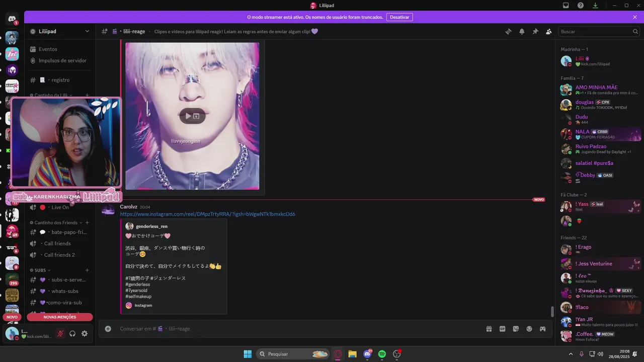Viewport: 644px width, 362px height.
Task: Open Discord direct messages home icon
Action: (12, 19)
